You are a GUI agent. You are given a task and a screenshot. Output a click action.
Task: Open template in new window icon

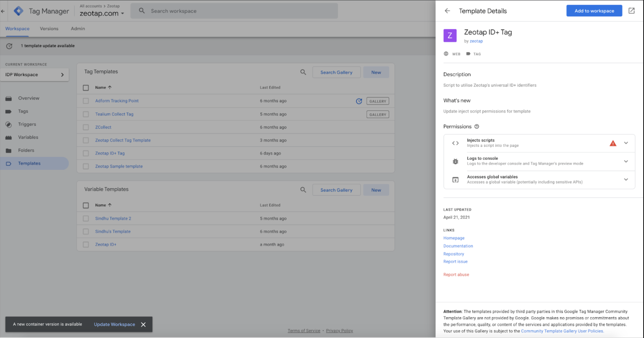[631, 11]
